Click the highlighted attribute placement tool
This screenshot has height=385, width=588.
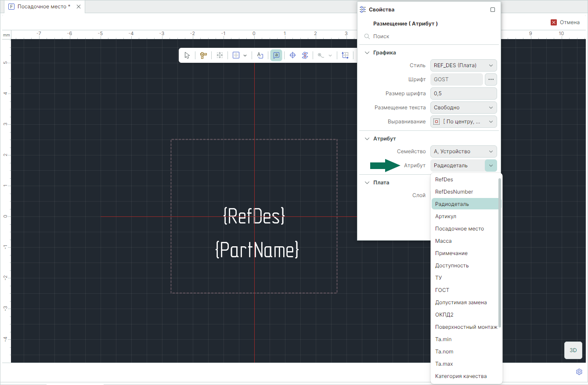pos(276,55)
